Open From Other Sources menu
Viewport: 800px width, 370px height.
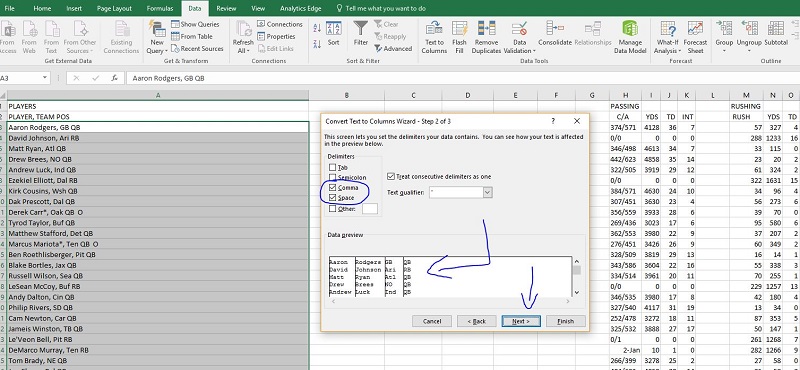tap(80, 37)
